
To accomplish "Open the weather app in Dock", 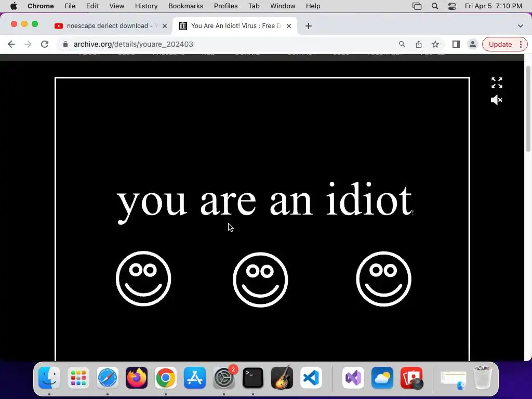I will click(x=382, y=378).
